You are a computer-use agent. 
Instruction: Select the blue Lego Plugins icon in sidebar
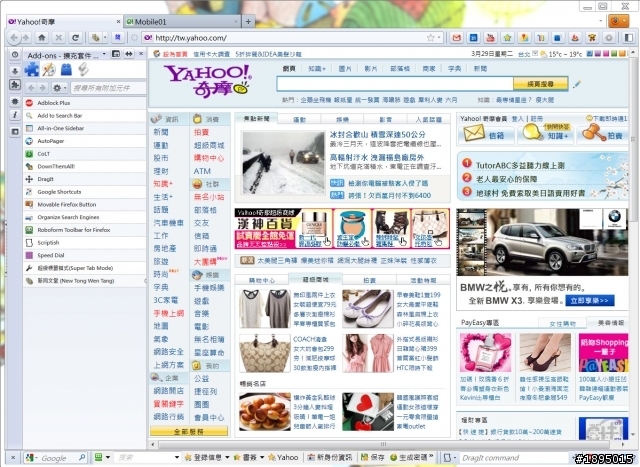(x=66, y=70)
